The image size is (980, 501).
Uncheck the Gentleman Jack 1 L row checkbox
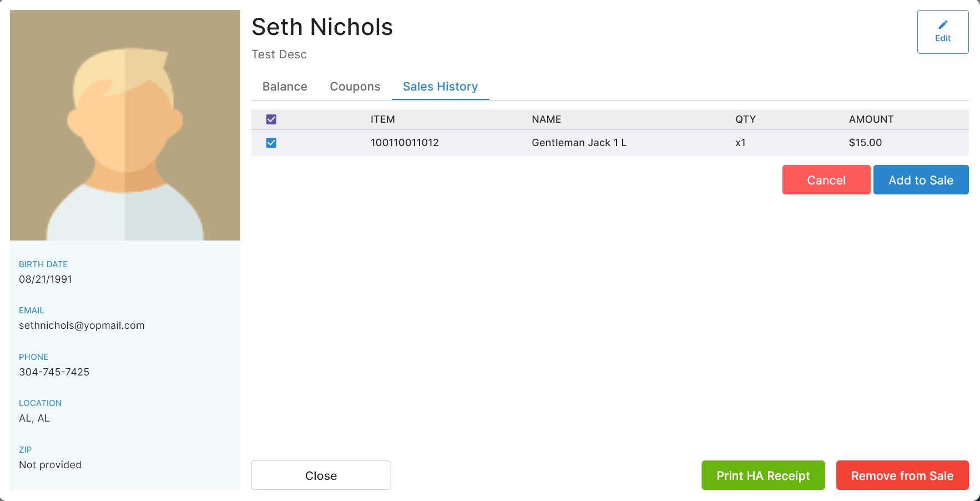[x=271, y=143]
